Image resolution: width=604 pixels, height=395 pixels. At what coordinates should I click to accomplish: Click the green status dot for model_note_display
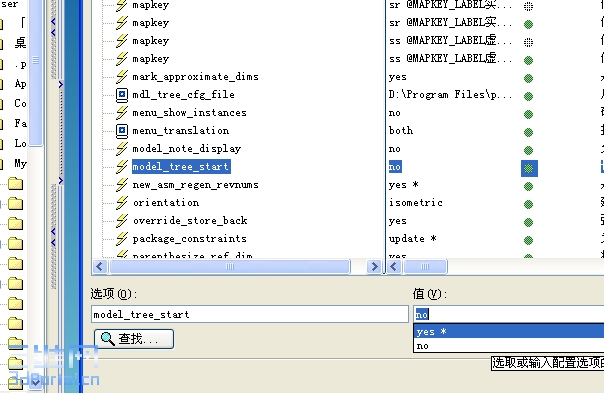click(528, 150)
